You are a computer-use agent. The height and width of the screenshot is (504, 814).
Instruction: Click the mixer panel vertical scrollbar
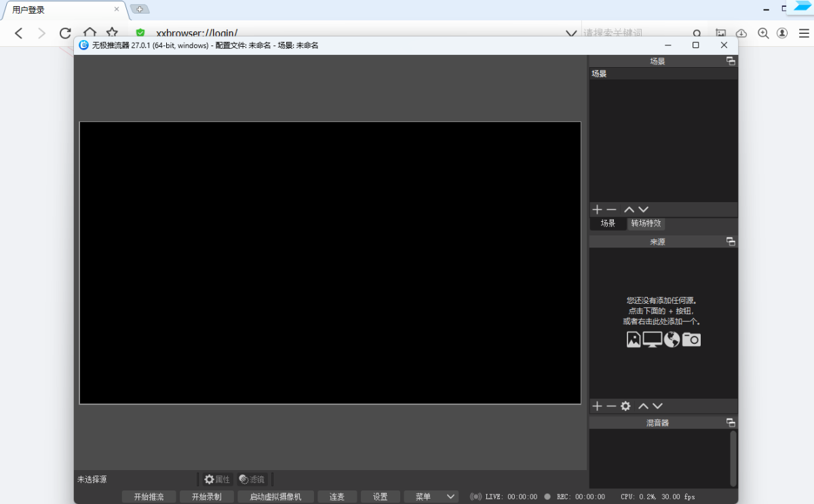pyautogui.click(x=733, y=458)
